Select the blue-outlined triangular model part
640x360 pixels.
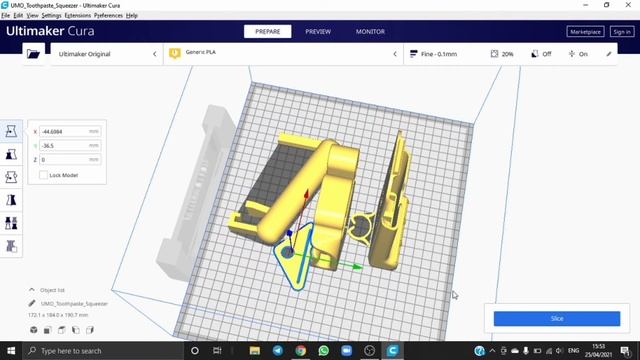click(x=294, y=261)
